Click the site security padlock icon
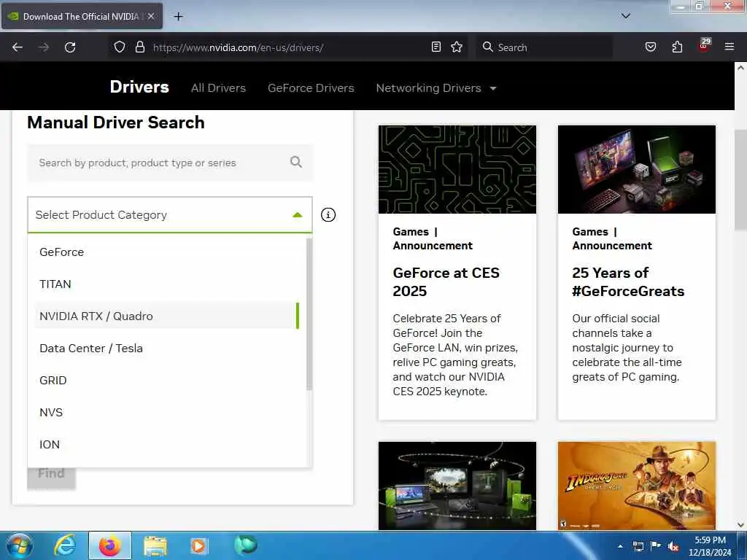Viewport: 747px width, 560px height. click(x=139, y=47)
